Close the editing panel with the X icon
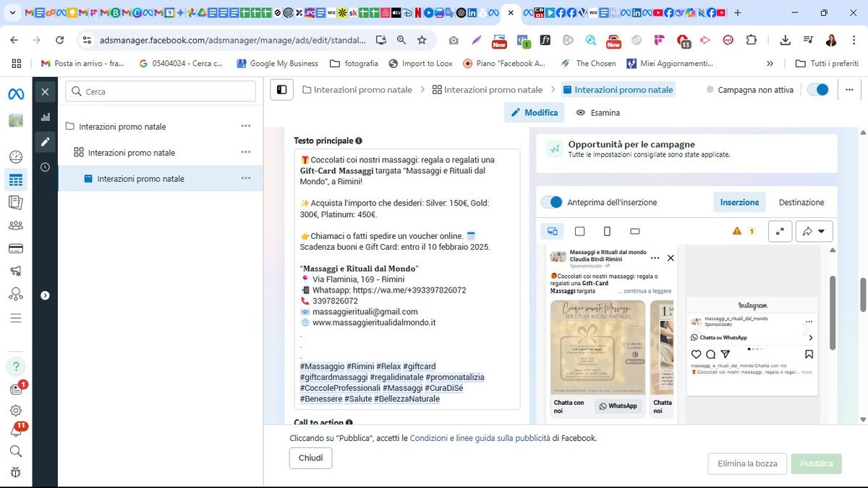This screenshot has width=868, height=488. [45, 92]
